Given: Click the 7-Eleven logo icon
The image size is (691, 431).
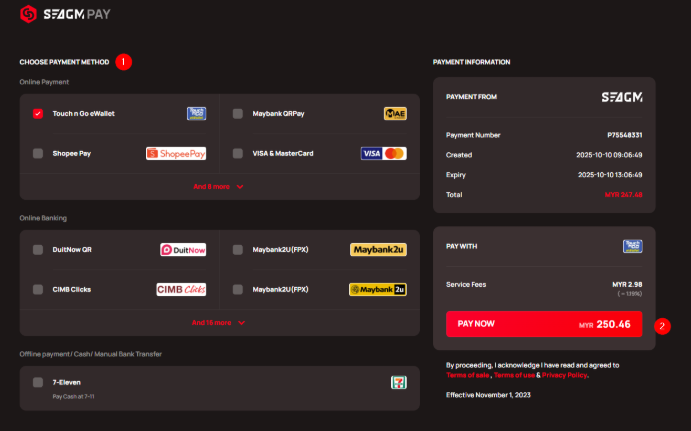Looking at the screenshot, I should point(398,382).
